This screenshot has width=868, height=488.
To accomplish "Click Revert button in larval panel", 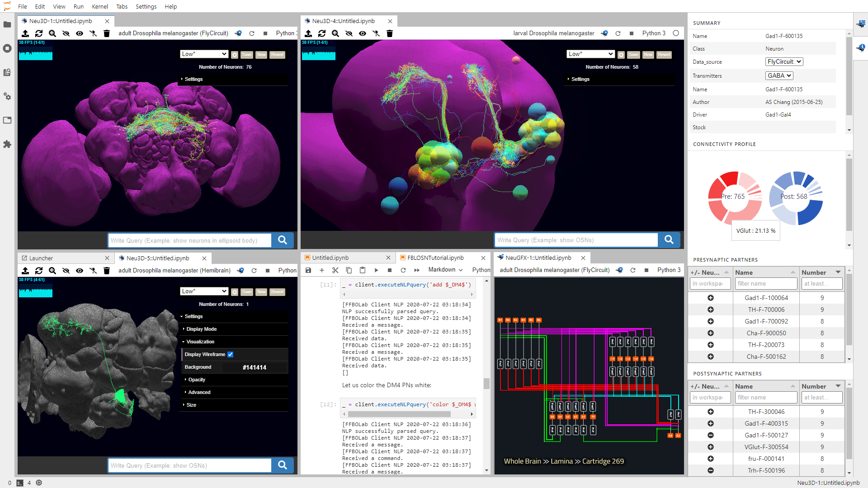I will point(664,55).
